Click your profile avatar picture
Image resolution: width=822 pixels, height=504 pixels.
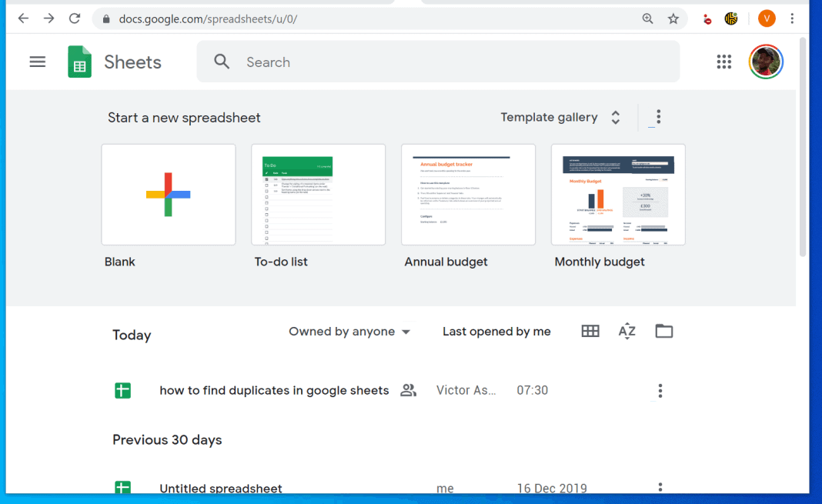coord(765,62)
